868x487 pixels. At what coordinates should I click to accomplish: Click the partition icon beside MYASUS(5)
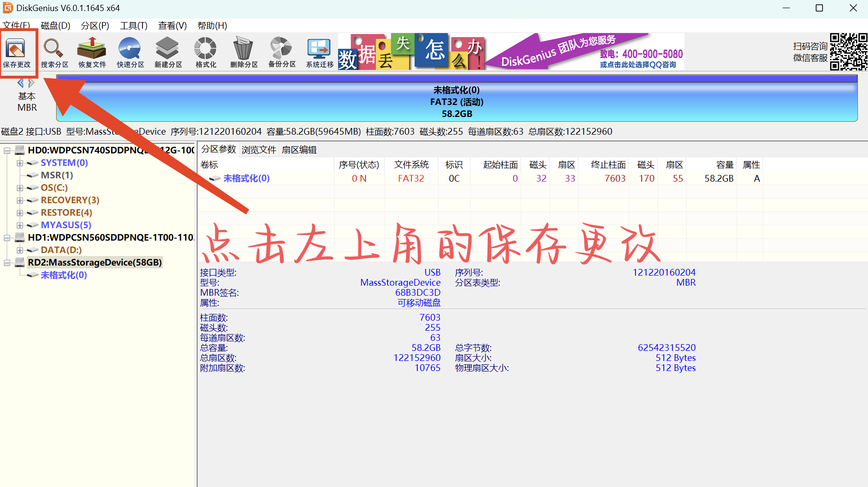[33, 225]
